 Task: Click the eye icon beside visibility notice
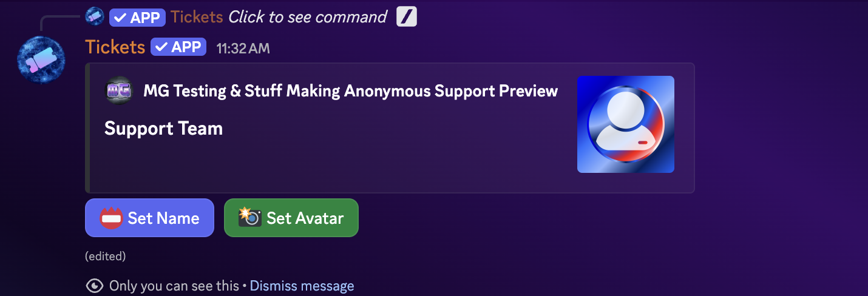point(94,286)
